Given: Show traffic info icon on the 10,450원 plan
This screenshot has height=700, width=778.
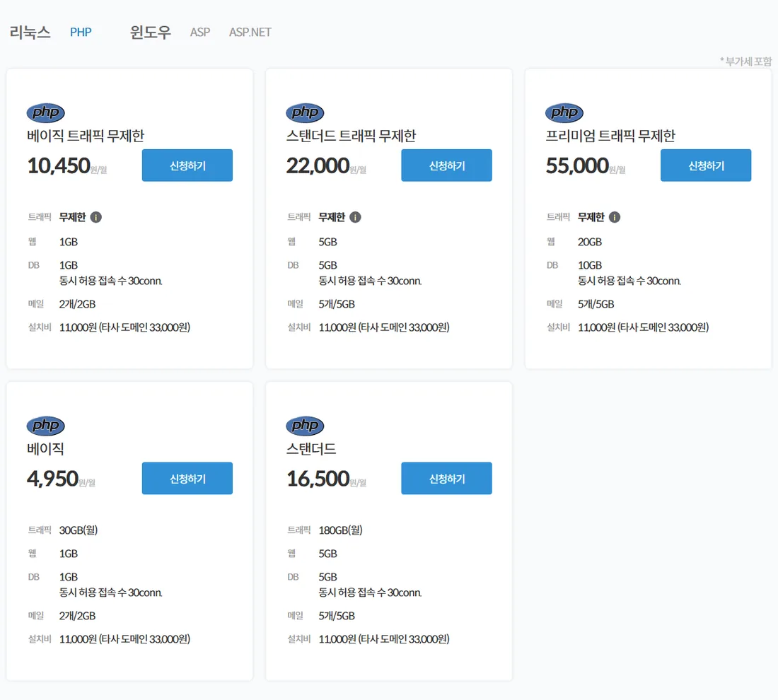Looking at the screenshot, I should coord(95,217).
